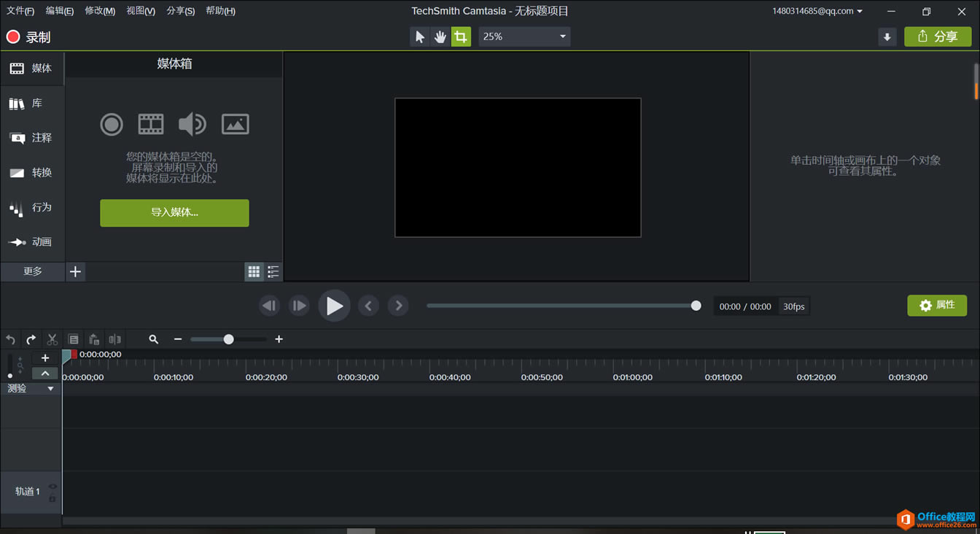Image resolution: width=980 pixels, height=534 pixels.
Task: Jump to previous clip with left chevron
Action: pos(368,306)
